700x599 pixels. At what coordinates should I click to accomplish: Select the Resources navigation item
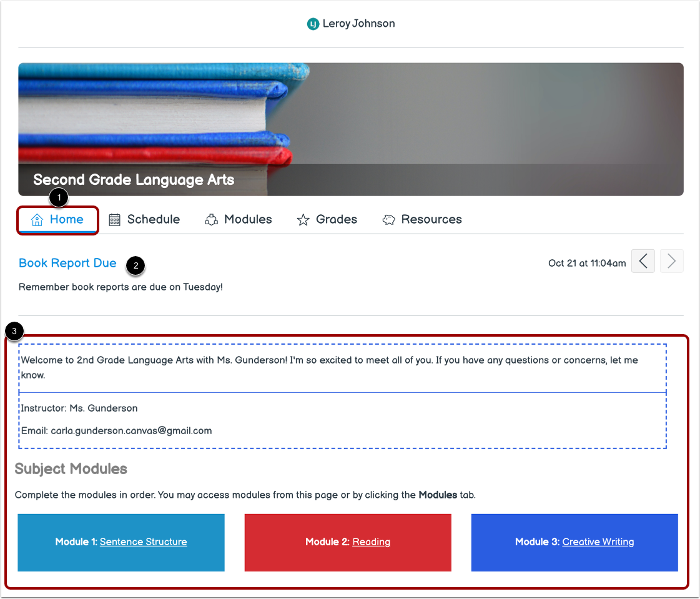[x=431, y=219]
